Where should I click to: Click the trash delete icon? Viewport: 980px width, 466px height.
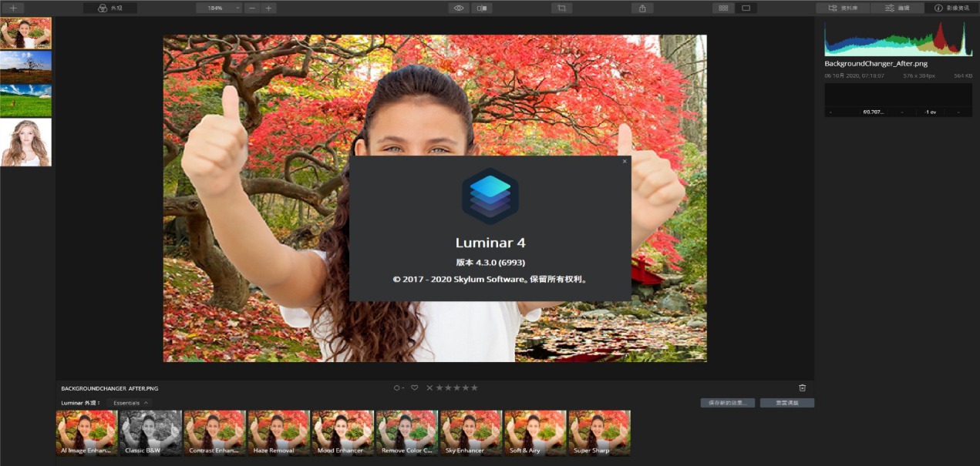pyautogui.click(x=802, y=387)
